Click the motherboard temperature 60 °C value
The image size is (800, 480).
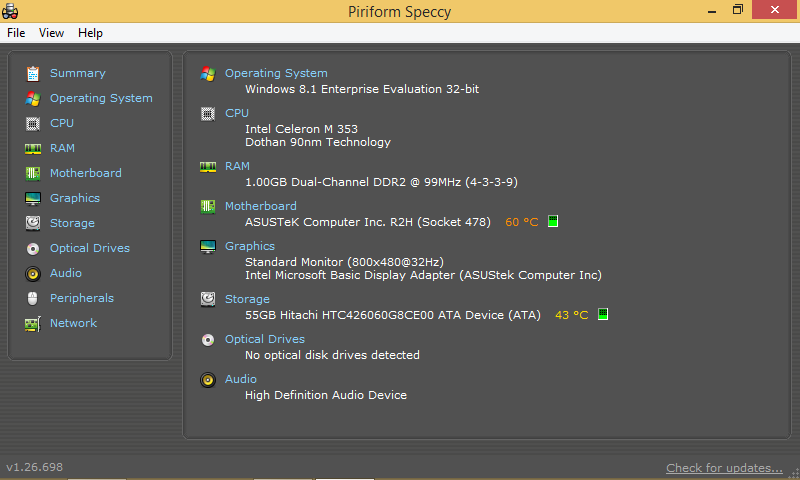[521, 222]
